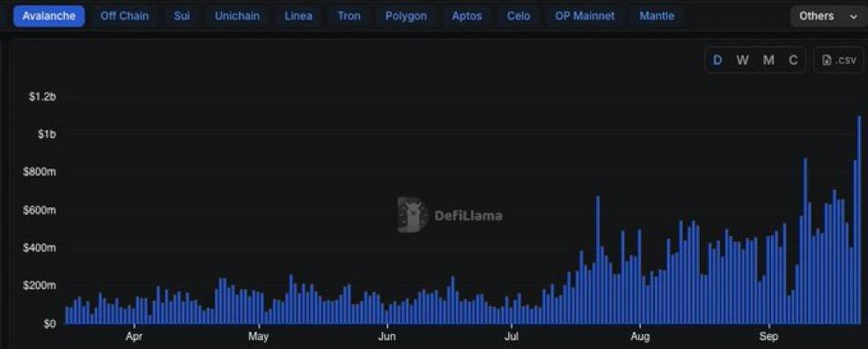Switch to the Mantle tab
The height and width of the screenshot is (349, 868).
click(657, 16)
